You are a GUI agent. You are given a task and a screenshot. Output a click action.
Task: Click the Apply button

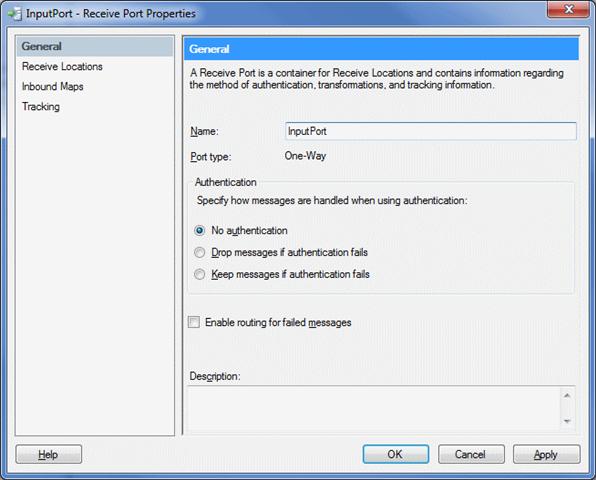[x=547, y=454]
